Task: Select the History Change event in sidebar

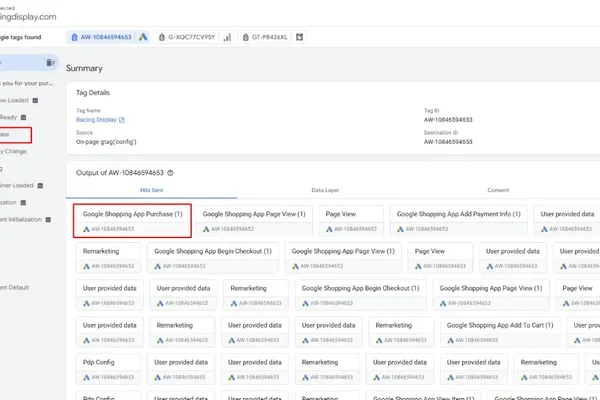Action: [13, 152]
